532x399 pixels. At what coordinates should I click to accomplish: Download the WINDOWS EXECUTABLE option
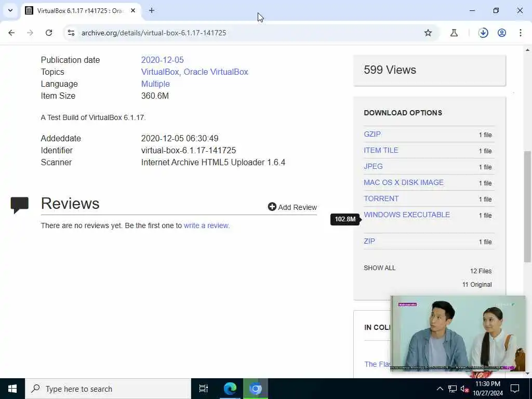[x=407, y=215]
